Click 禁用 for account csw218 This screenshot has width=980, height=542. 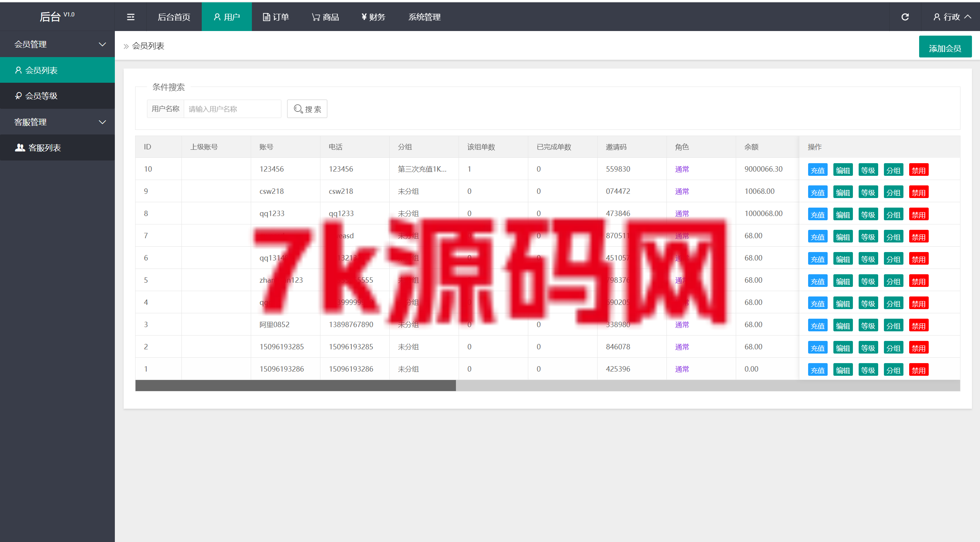[919, 192]
